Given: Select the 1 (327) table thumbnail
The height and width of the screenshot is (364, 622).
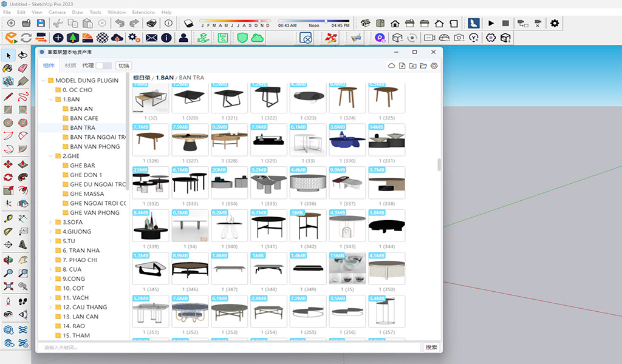Looking at the screenshot, I should pos(190,140).
